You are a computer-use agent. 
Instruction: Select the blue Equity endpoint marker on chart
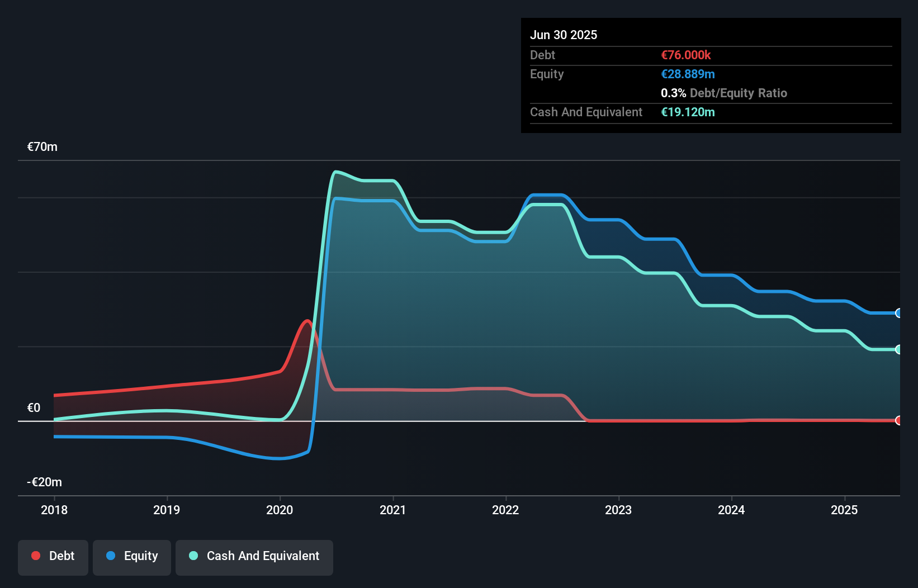click(x=898, y=313)
